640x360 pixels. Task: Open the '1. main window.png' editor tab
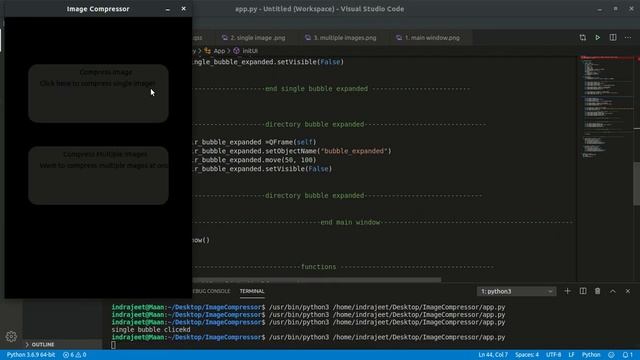pos(428,38)
